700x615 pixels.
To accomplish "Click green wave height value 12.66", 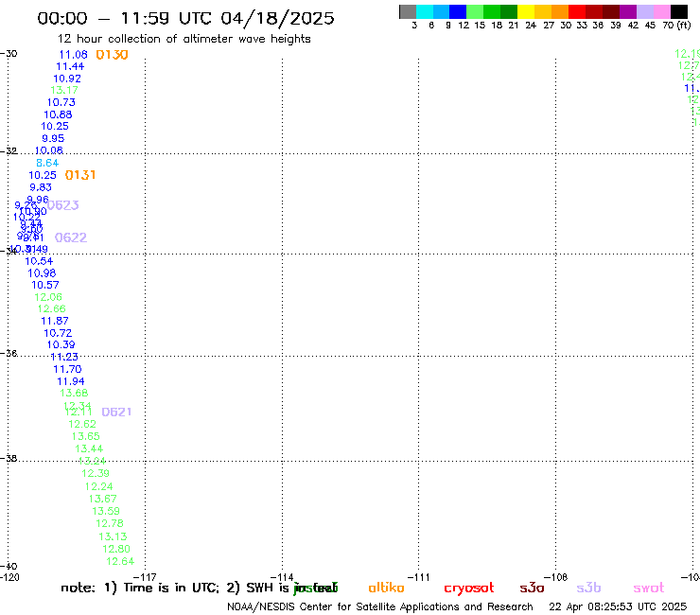I will 52,308.
